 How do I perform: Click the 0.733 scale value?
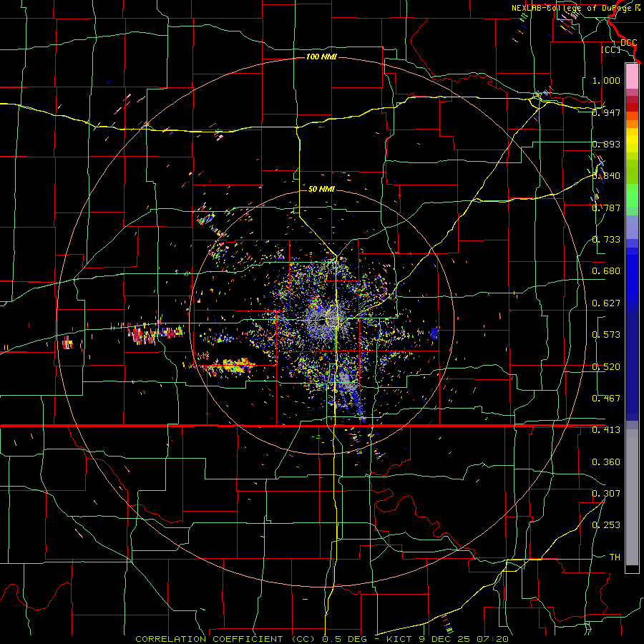pos(606,240)
